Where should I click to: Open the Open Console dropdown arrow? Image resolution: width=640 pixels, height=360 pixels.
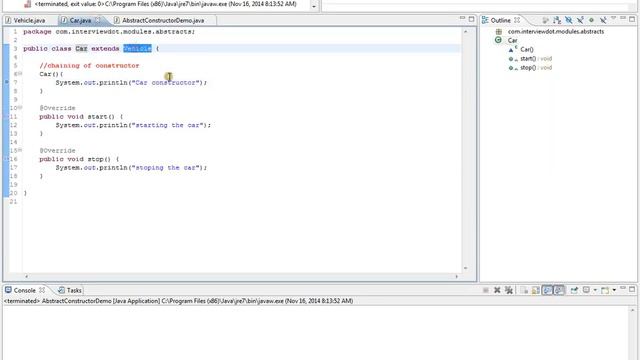click(614, 290)
